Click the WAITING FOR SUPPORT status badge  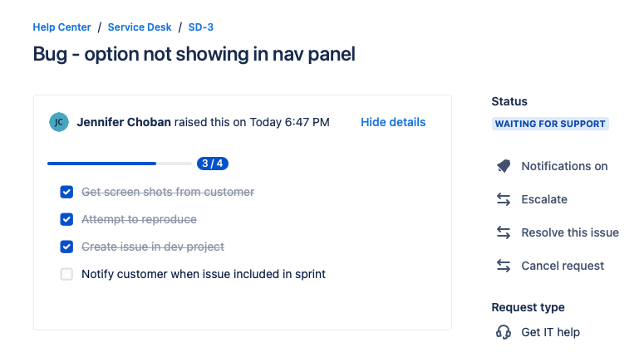(x=550, y=124)
